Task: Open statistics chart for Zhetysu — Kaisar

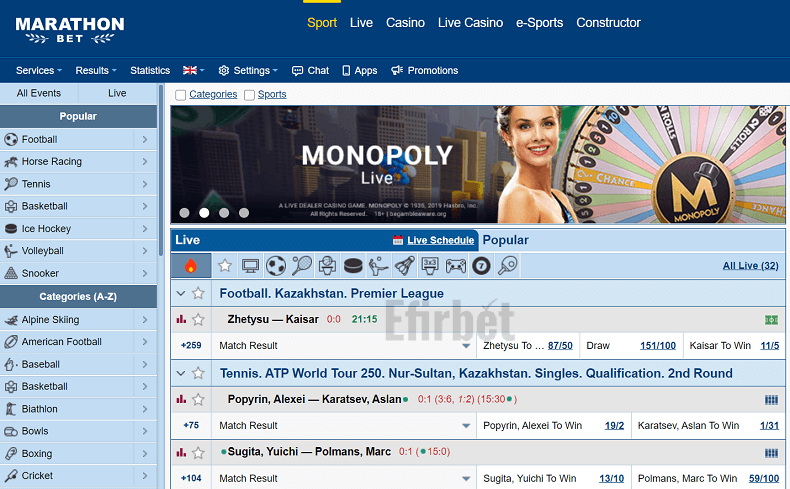Action: click(181, 319)
